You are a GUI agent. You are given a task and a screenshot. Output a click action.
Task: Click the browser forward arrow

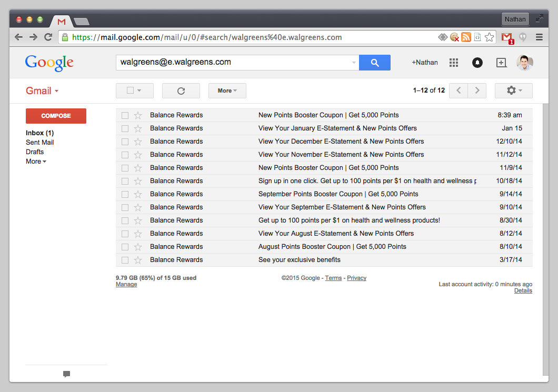tap(33, 37)
